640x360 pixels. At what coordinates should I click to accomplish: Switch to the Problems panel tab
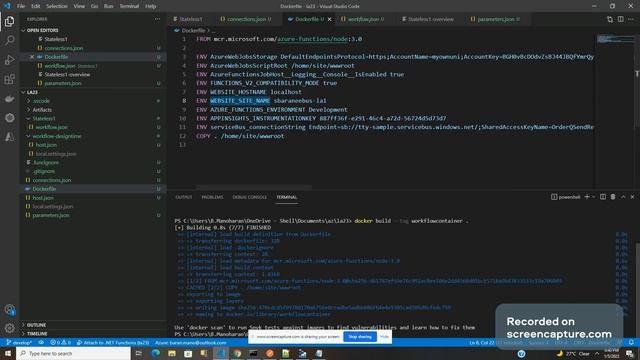tap(212, 197)
